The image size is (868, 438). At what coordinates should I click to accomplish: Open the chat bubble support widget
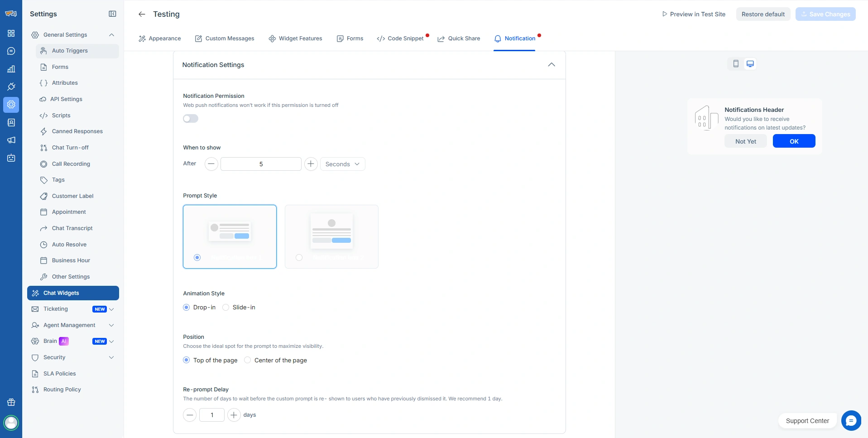pyautogui.click(x=851, y=420)
